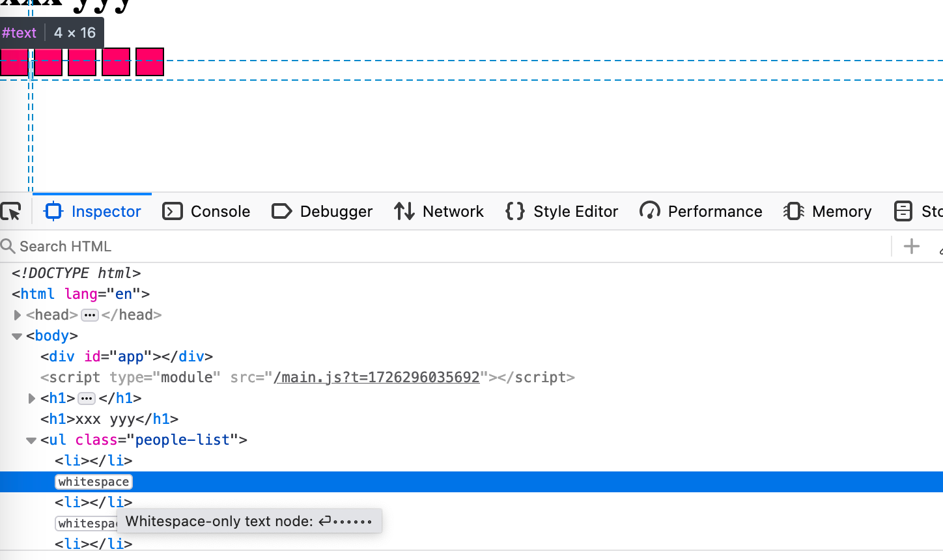Collapse the body element node

pos(17,336)
